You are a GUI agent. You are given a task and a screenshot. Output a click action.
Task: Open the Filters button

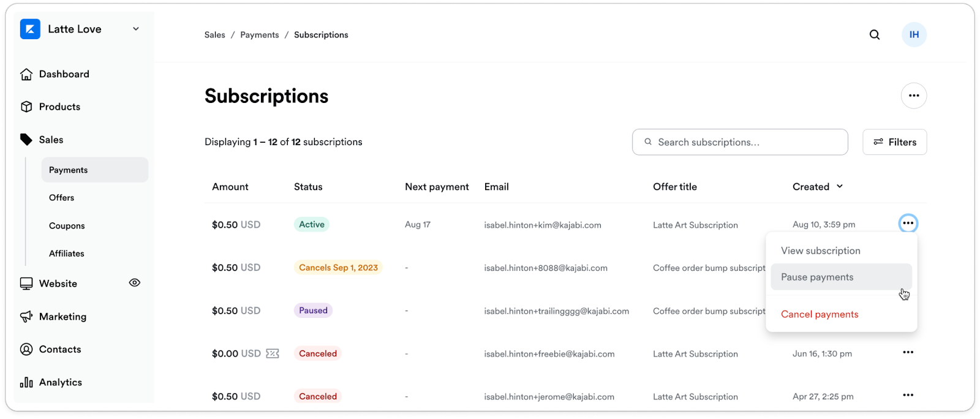coord(894,142)
